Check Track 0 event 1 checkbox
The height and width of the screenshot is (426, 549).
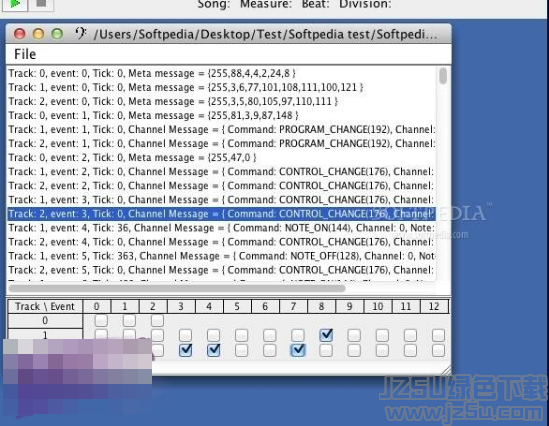[129, 320]
